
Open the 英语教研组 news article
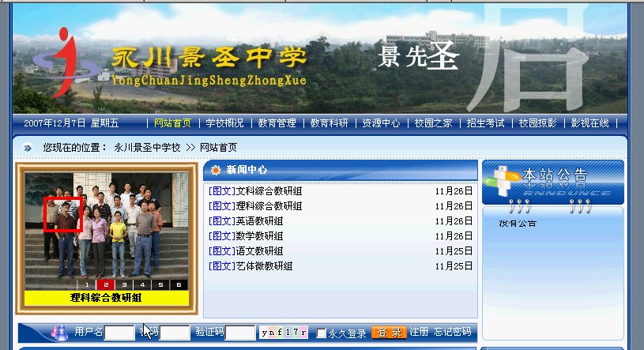tap(259, 221)
